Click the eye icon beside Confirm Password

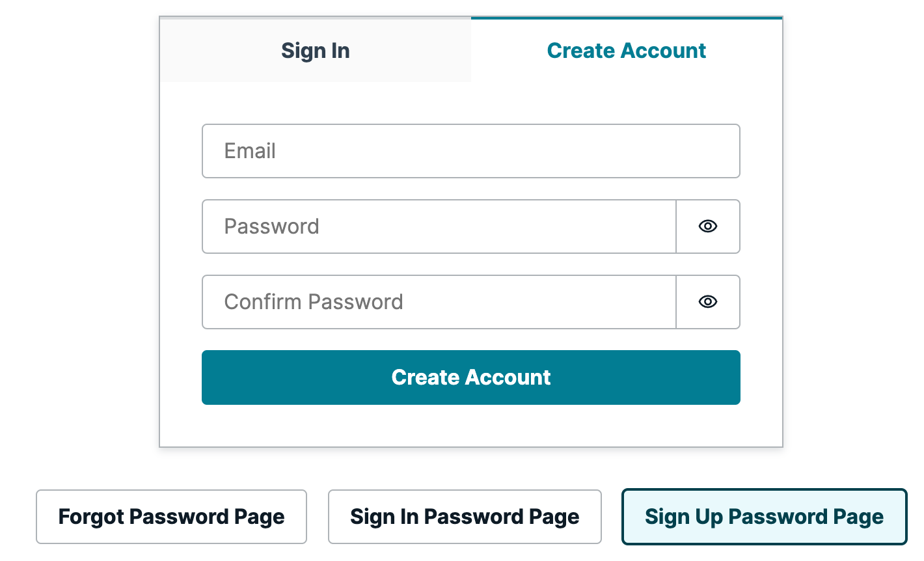pos(708,302)
